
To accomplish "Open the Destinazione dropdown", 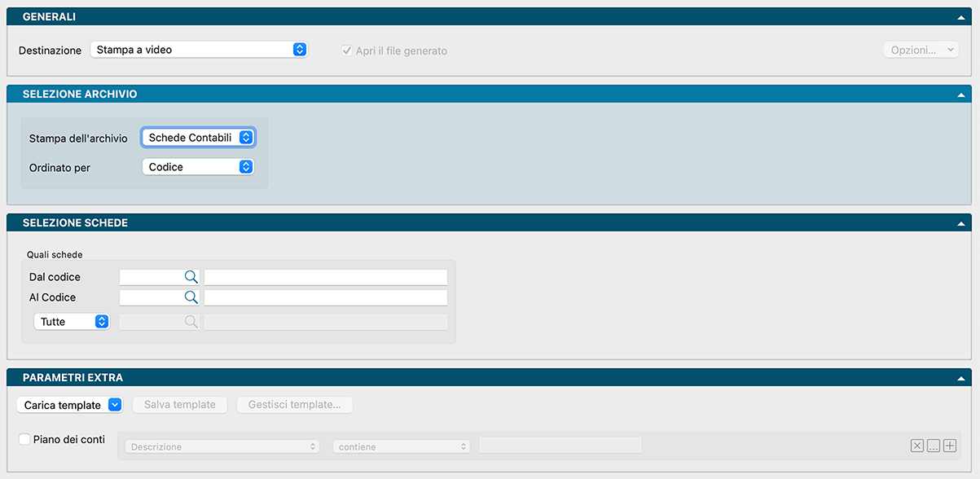I will [x=199, y=50].
